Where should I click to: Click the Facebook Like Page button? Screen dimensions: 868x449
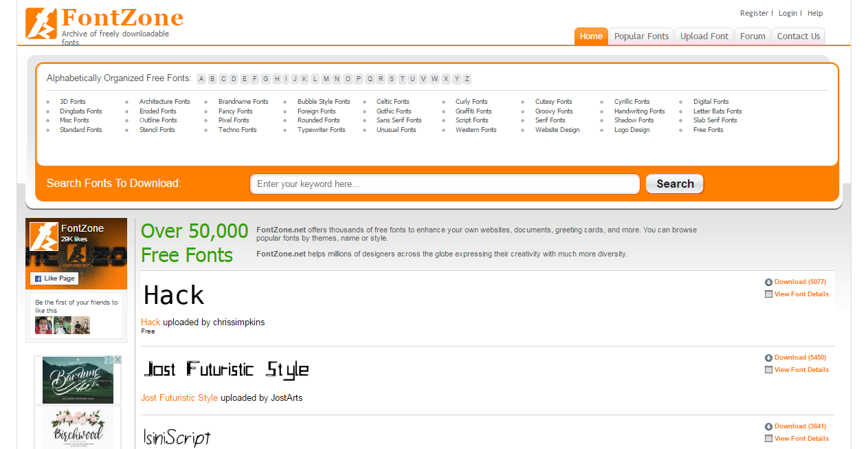[x=54, y=278]
